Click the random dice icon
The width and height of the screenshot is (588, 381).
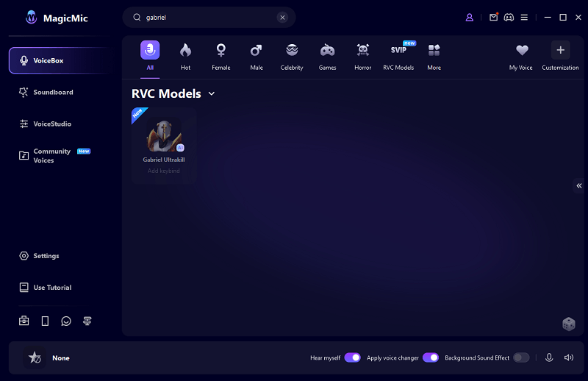[568, 324]
